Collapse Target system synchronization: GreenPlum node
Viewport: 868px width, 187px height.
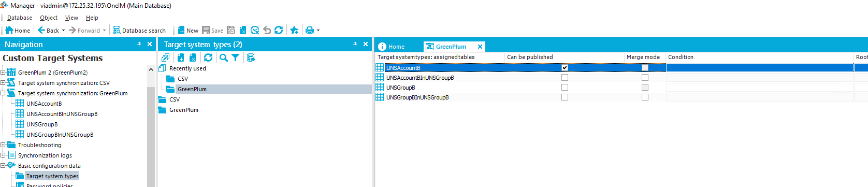3,93
